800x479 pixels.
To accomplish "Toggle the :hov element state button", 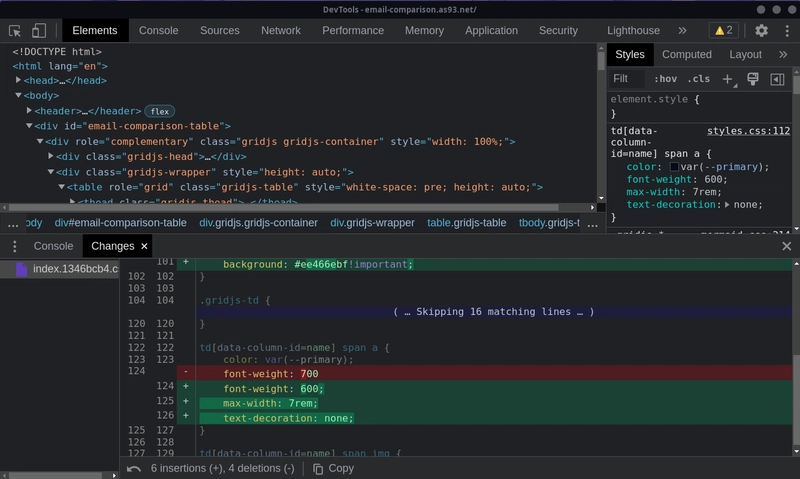I will coord(665,79).
